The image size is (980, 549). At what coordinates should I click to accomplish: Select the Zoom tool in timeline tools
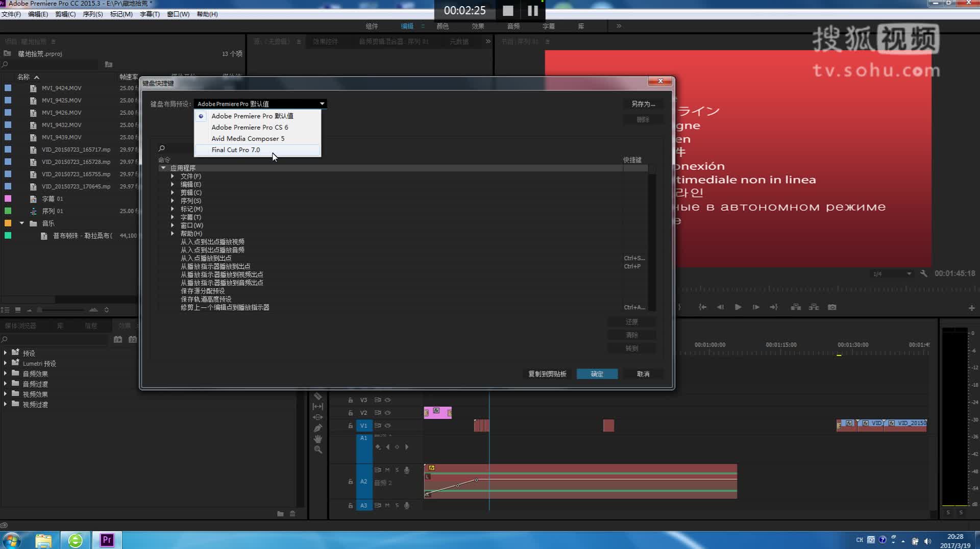pyautogui.click(x=317, y=450)
